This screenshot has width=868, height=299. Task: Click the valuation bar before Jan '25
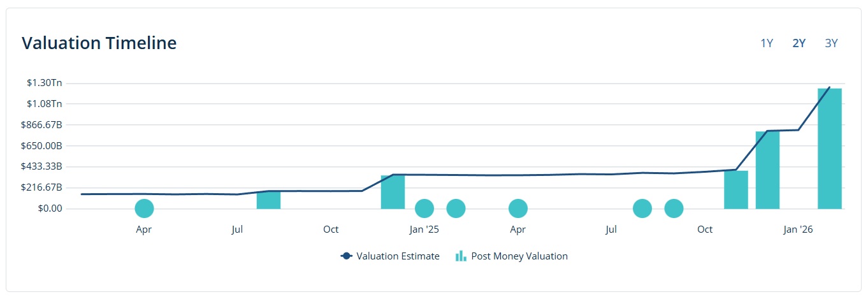[393, 192]
